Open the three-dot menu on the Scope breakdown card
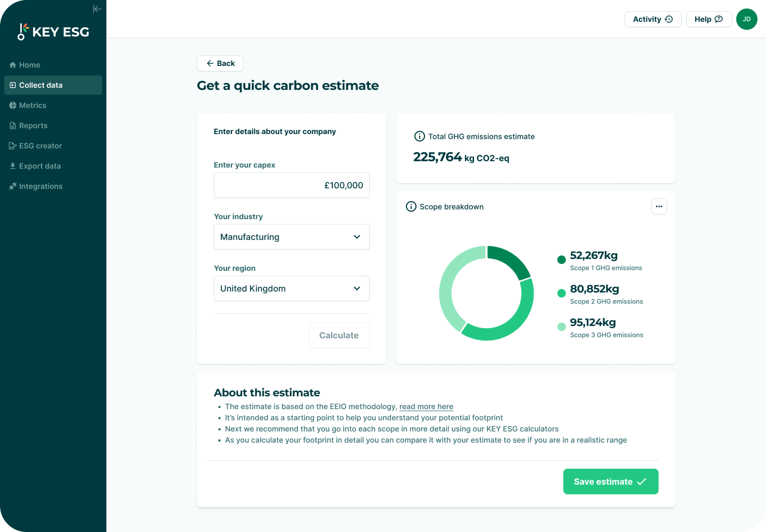This screenshot has height=532, width=766. coord(659,206)
